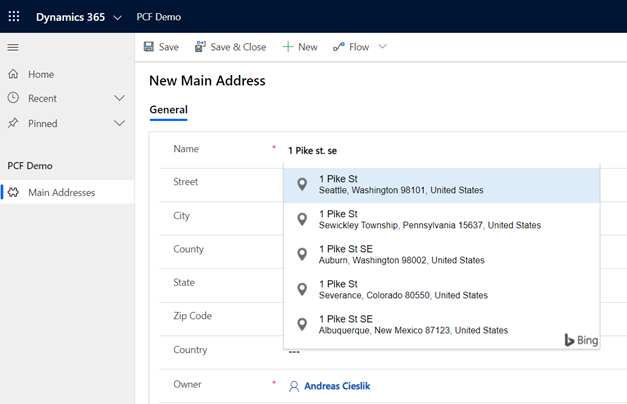Click the Save command label
This screenshot has width=627, height=404.
(169, 47)
